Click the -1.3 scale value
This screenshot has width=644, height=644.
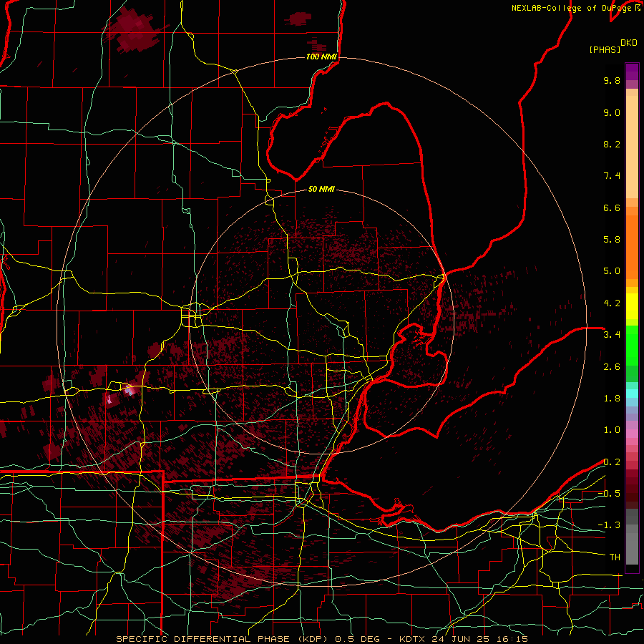click(609, 525)
